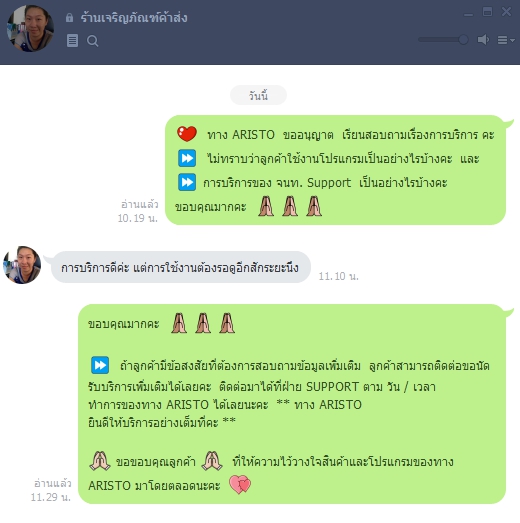This screenshot has width=520, height=523.
Task: Open the chat search magnifier icon
Action: [x=92, y=41]
